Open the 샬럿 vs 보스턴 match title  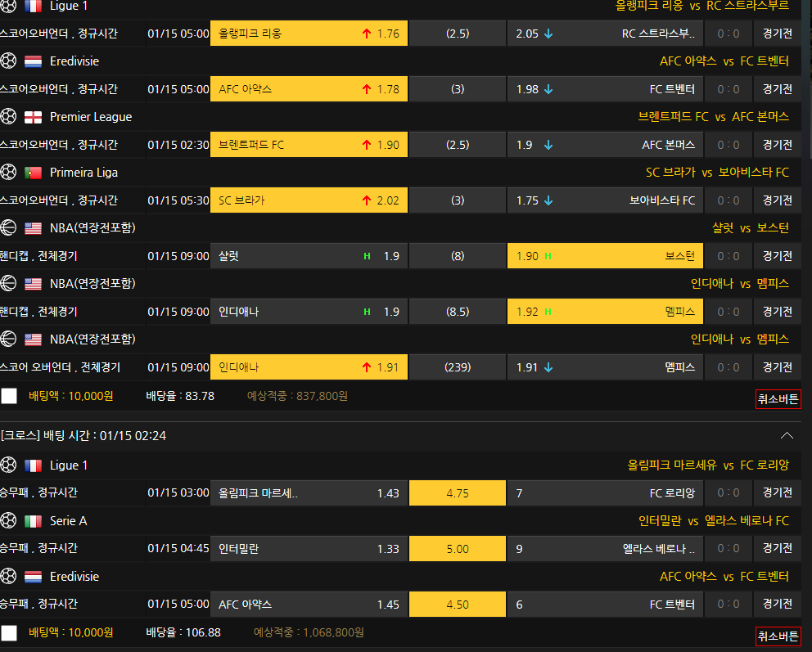pos(751,227)
